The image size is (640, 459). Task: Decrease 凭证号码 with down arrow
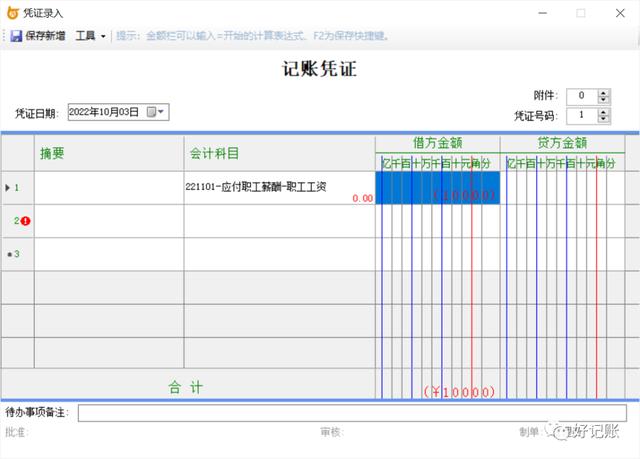pos(603,119)
